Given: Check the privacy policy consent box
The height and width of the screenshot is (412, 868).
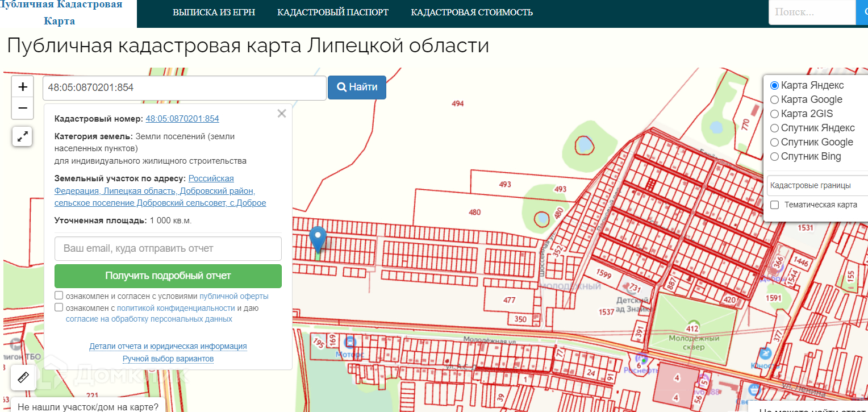Looking at the screenshot, I should (59, 307).
